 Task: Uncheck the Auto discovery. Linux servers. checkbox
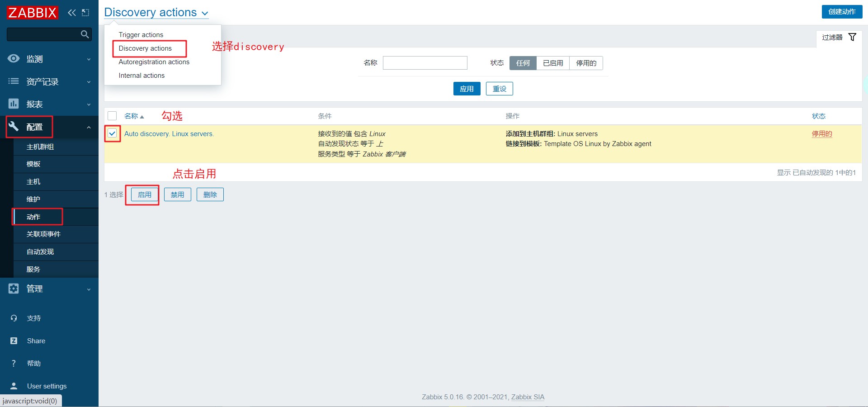(112, 133)
